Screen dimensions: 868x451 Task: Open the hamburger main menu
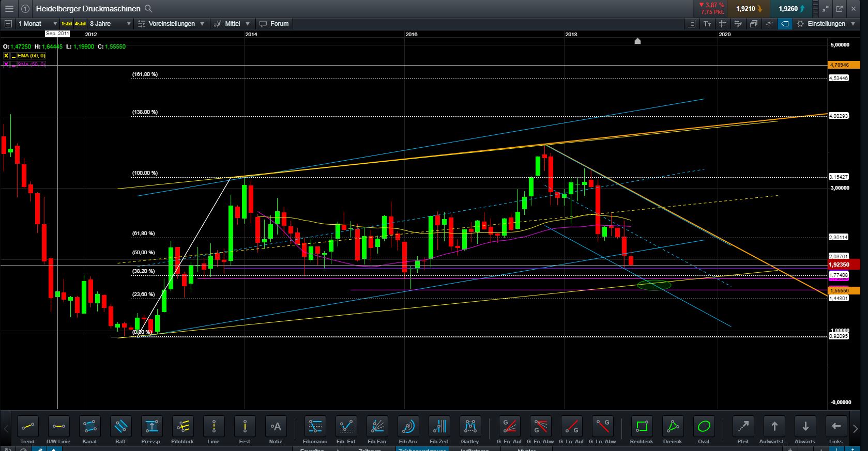(9, 9)
